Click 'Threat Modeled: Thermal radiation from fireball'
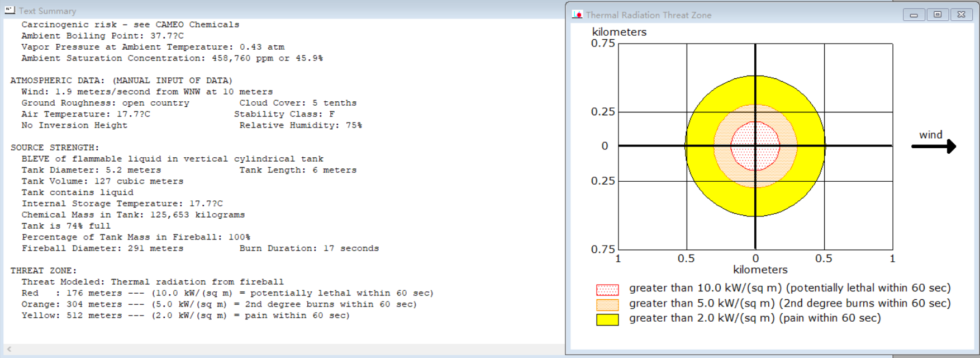 (x=153, y=282)
